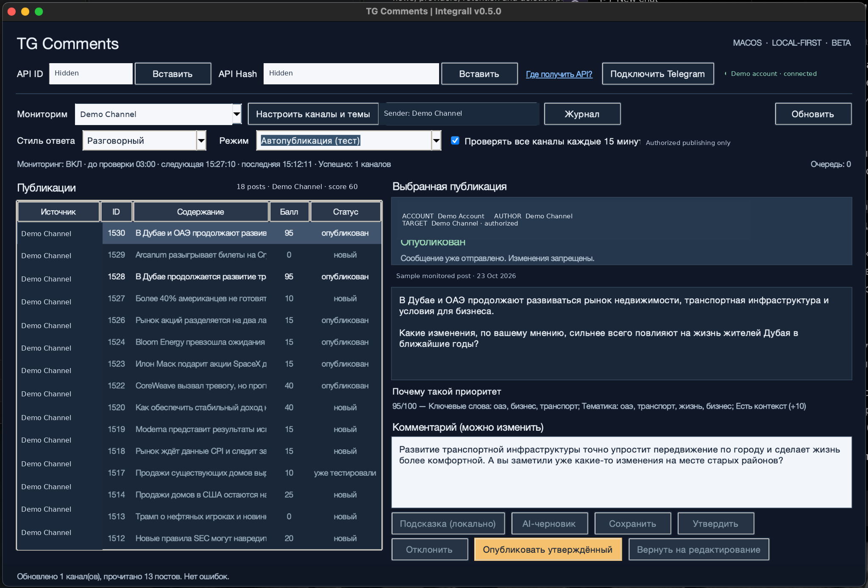Click Demo account connected status text
Image resolution: width=868 pixels, height=588 pixels.
point(773,74)
